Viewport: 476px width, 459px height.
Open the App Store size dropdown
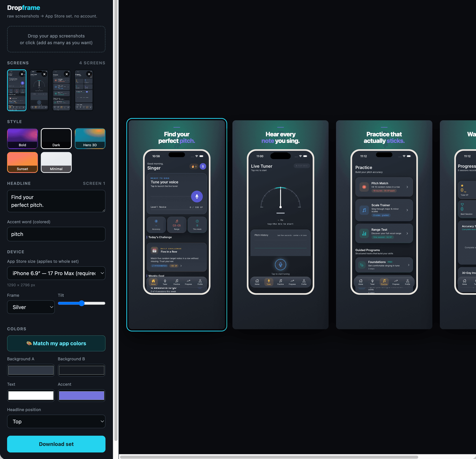click(x=56, y=273)
